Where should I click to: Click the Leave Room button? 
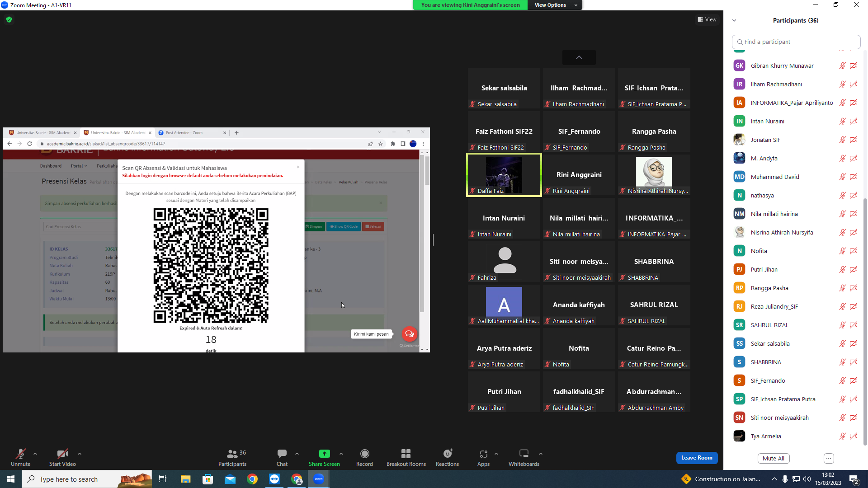click(x=697, y=458)
